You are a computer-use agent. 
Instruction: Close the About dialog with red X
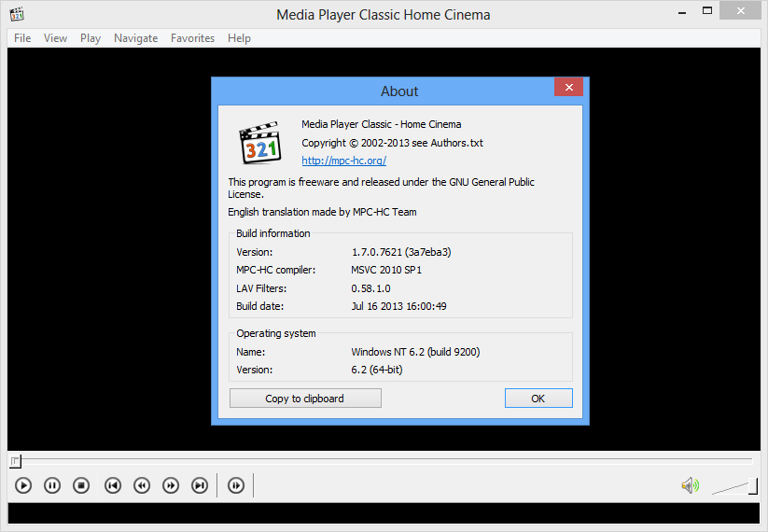coord(568,87)
